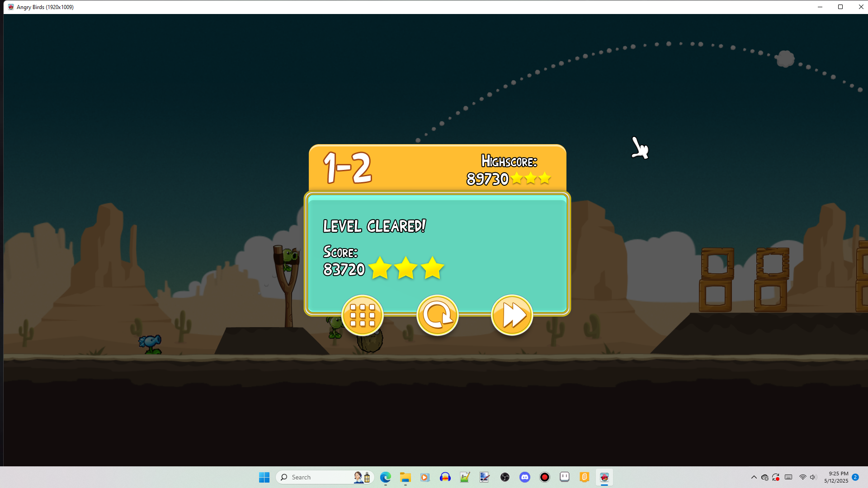
Task: Click the Highscore 89730 text
Action: tap(509, 170)
